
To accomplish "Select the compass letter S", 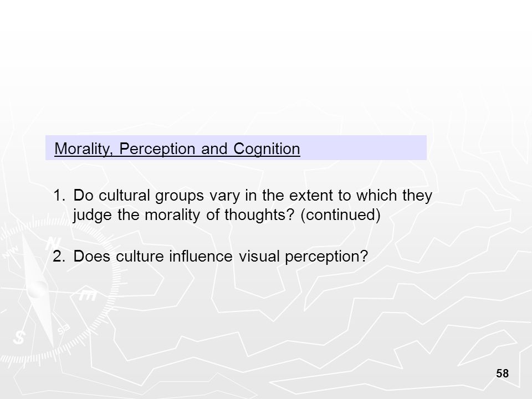I will [x=19, y=337].
